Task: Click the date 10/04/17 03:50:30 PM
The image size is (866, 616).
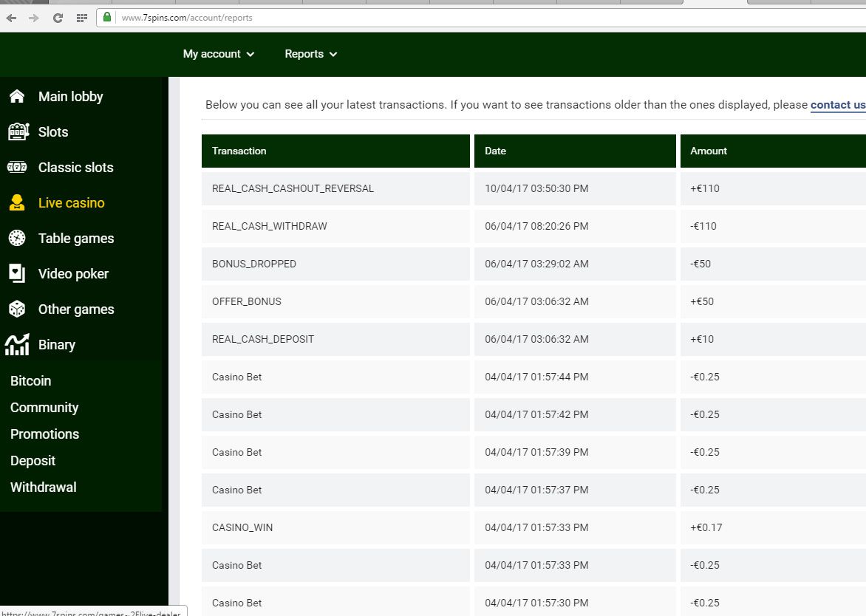Action: pos(536,188)
